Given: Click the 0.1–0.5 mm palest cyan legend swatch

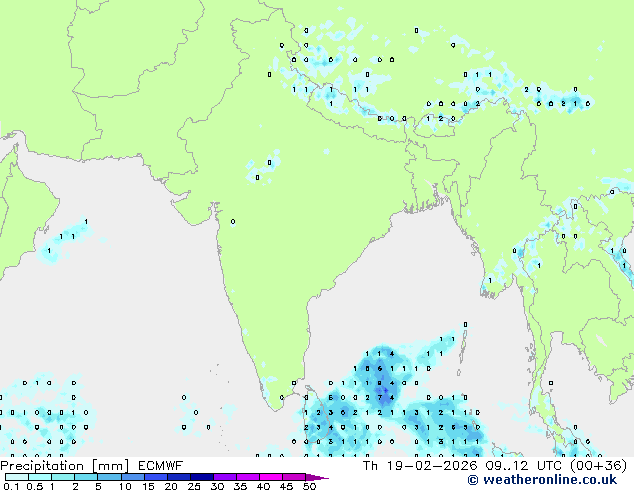Looking at the screenshot, I should click(17, 477).
